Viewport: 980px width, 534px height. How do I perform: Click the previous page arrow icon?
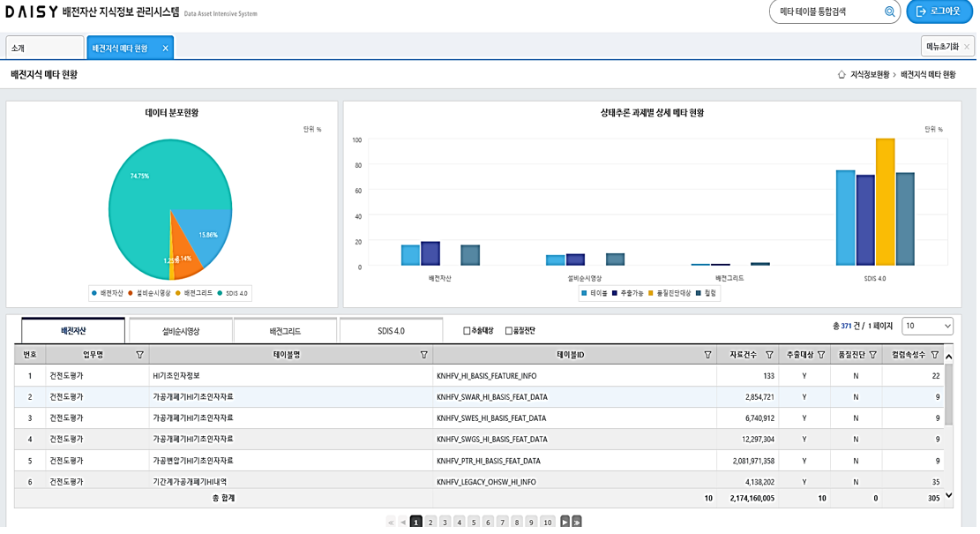(403, 523)
